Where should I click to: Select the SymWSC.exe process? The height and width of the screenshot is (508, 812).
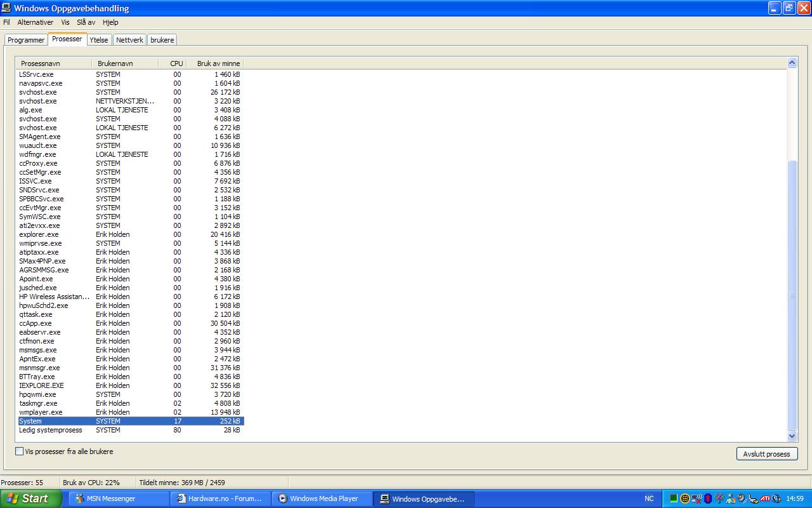coord(131,217)
